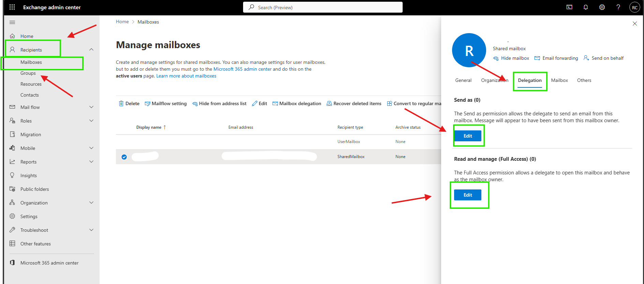Sort by Archive status column

click(x=408, y=127)
